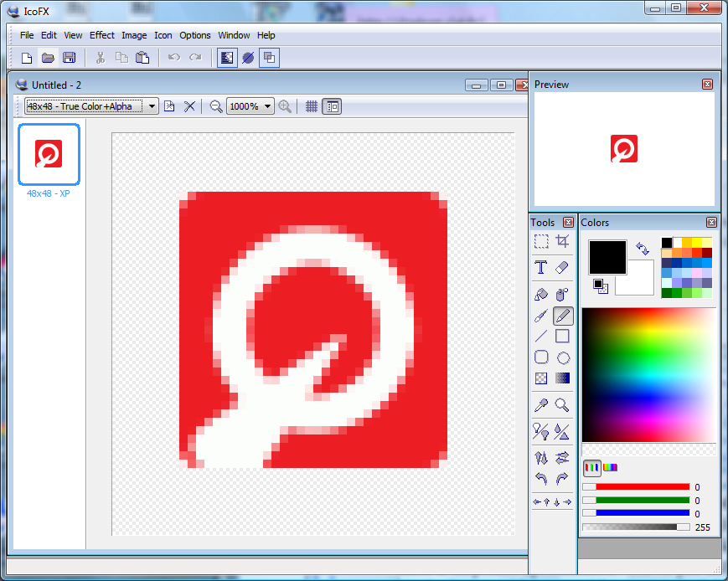
Task: Open the File menu
Action: 27,35
